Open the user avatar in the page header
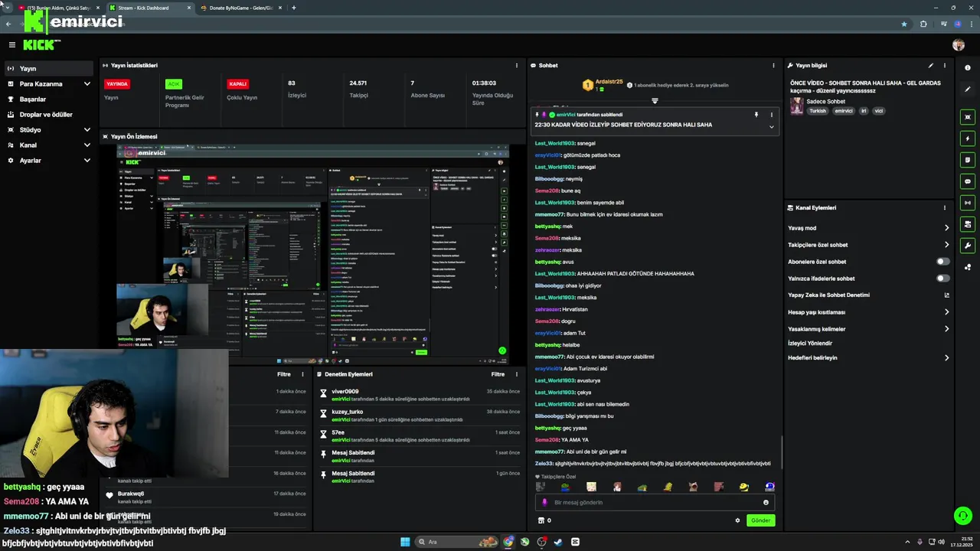 959,45
